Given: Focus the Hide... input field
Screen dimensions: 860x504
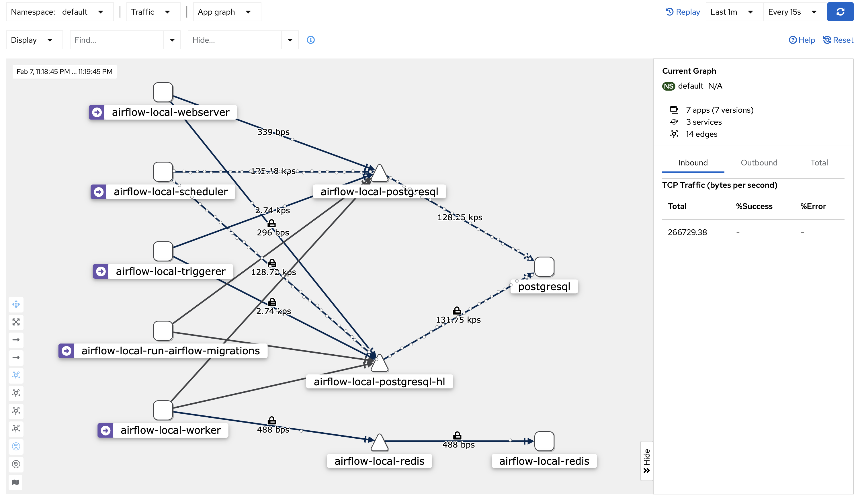Looking at the screenshot, I should click(x=234, y=40).
